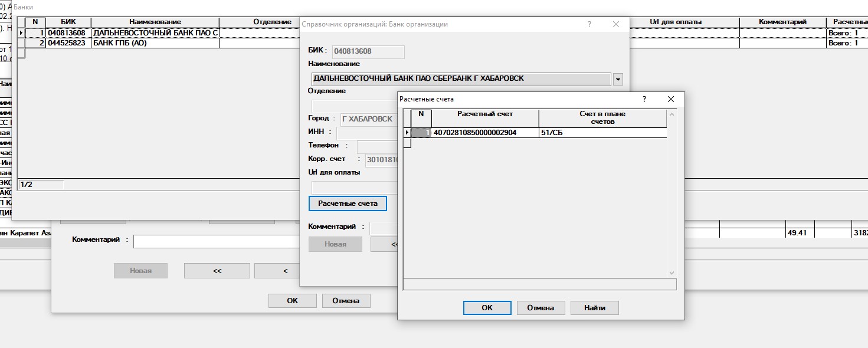Click help icon in Расчетные счета dialog
Screen dimensions: 868x348
[644, 100]
